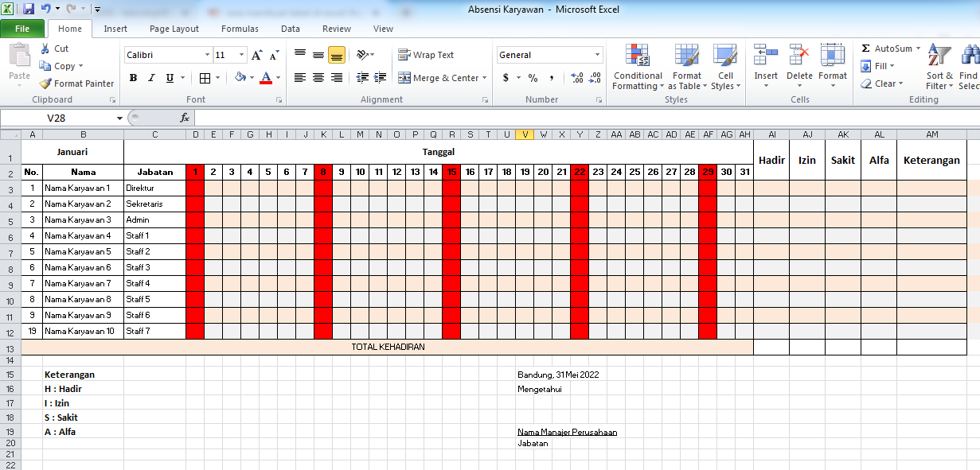Click the AutoSum sigma icon
Image resolution: width=980 pixels, height=470 pixels.
tap(866, 49)
